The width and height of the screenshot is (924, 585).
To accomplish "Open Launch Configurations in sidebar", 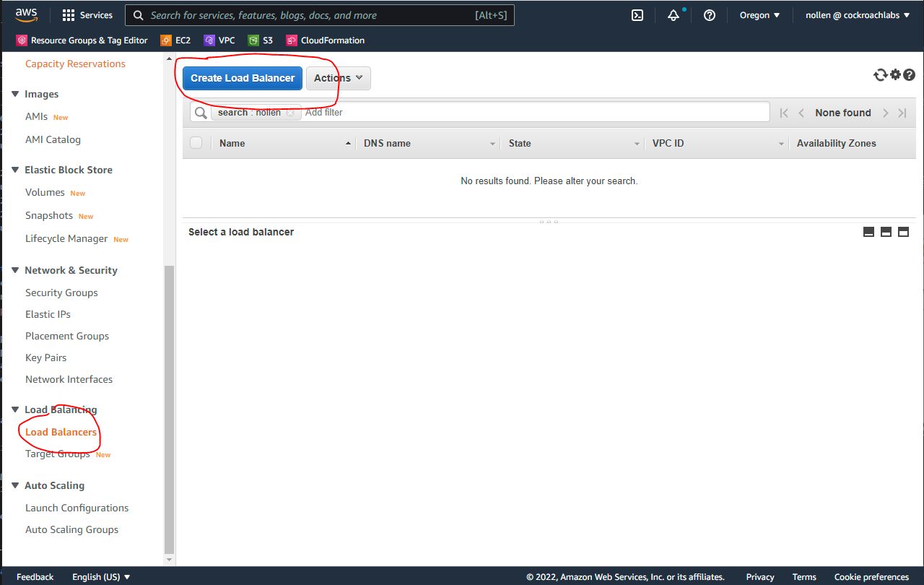I will click(x=77, y=508).
